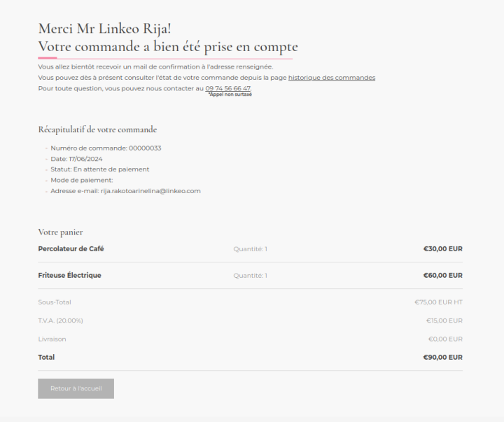504x422 pixels.
Task: Select the Friteuse Électrique product name
Action: click(70, 276)
